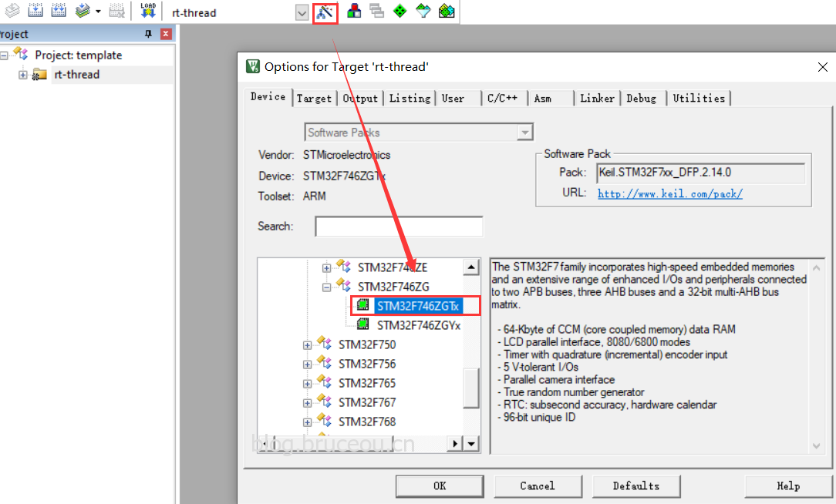Click the OK button
This screenshot has height=504, width=836.
(440, 486)
